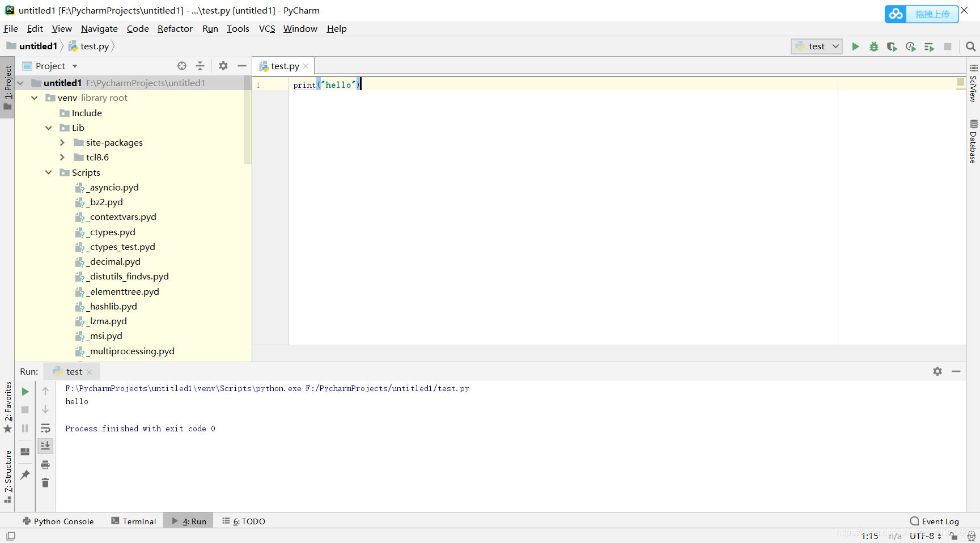Print the Run console output
This screenshot has width=980, height=543.
click(45, 465)
